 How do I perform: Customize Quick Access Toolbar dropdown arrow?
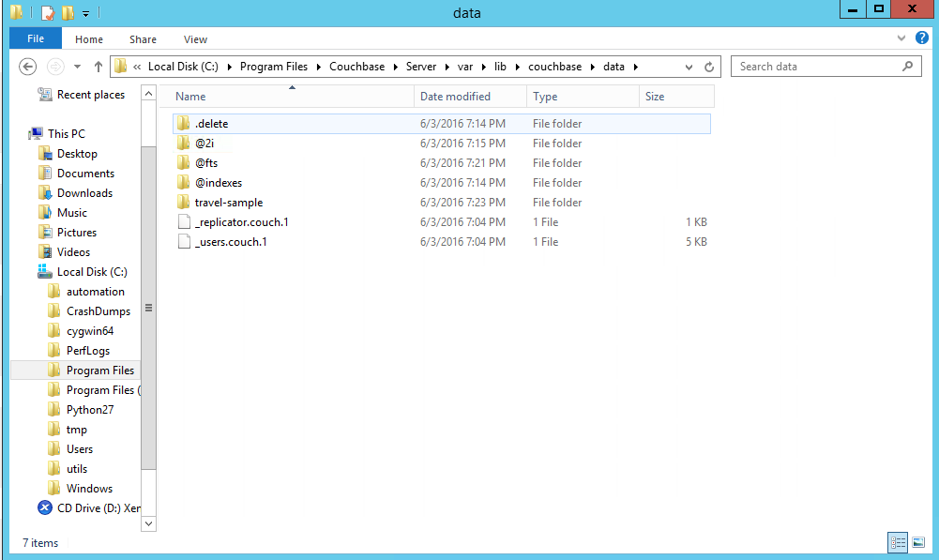click(x=85, y=13)
